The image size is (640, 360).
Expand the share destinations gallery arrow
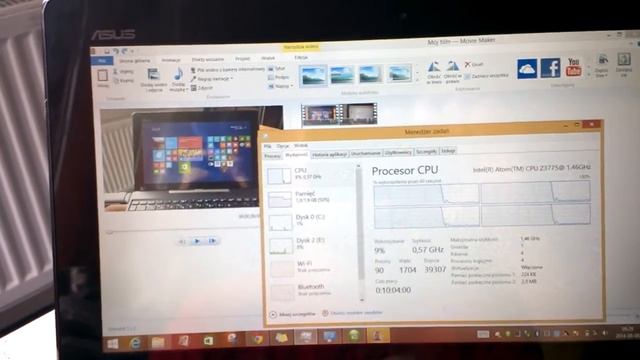point(589,74)
